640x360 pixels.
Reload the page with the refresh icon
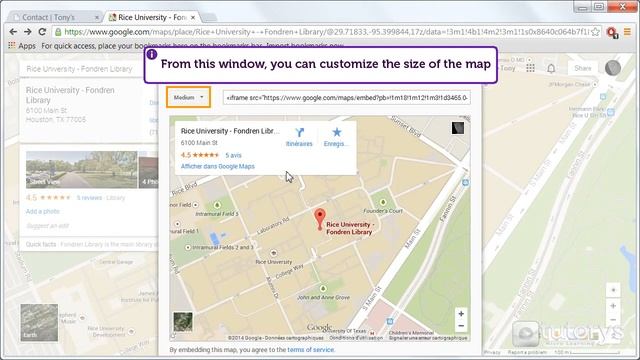coord(42,32)
